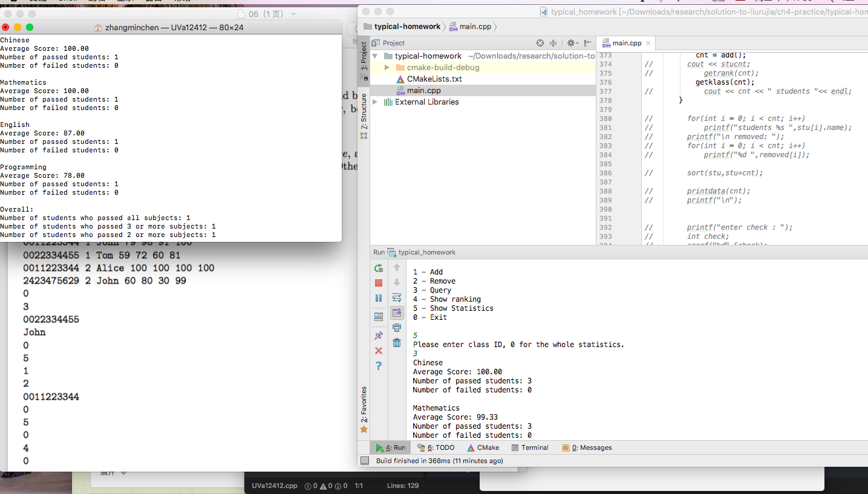This screenshot has width=868, height=494.
Task: Click the '2423475629 2 John' line in the PDF
Action: (105, 281)
